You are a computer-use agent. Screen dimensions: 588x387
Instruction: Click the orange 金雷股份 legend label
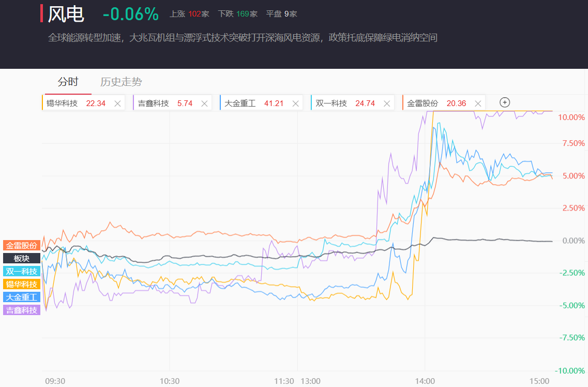coord(22,246)
